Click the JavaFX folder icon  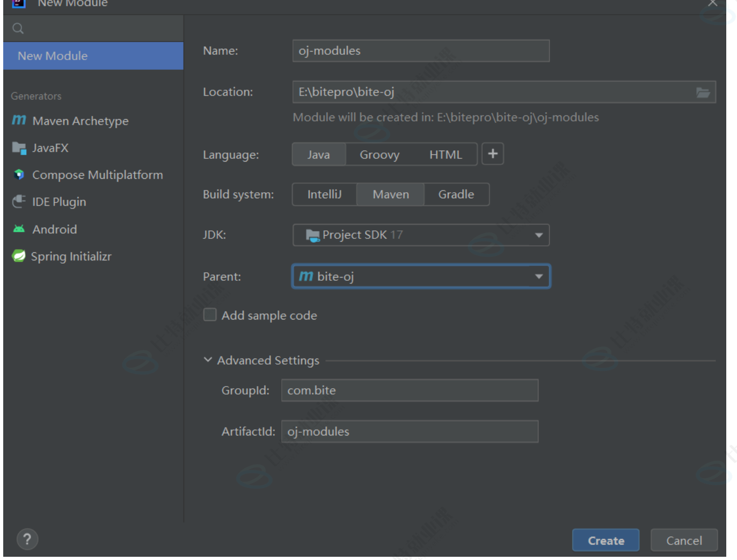point(19,148)
